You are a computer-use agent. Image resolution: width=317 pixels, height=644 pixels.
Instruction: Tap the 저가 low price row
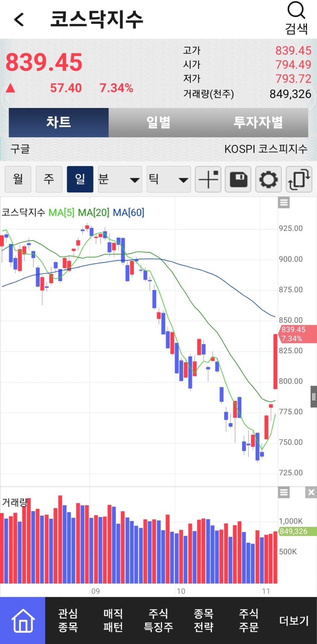pos(247,78)
